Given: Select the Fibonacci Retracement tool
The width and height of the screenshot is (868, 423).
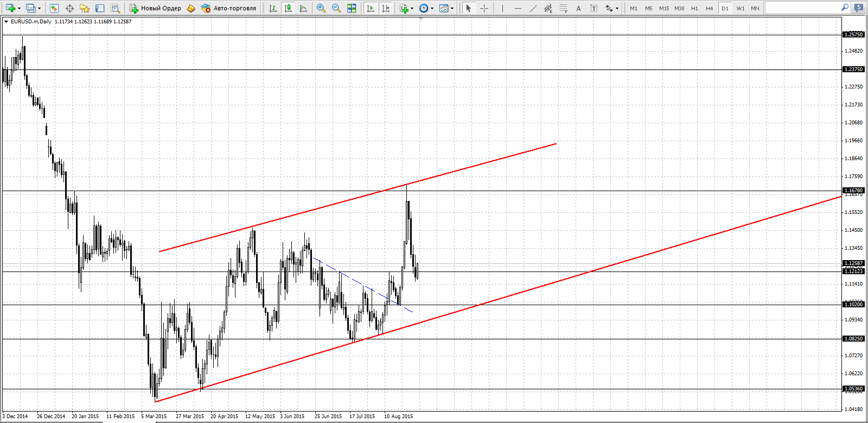Looking at the screenshot, I should [564, 8].
